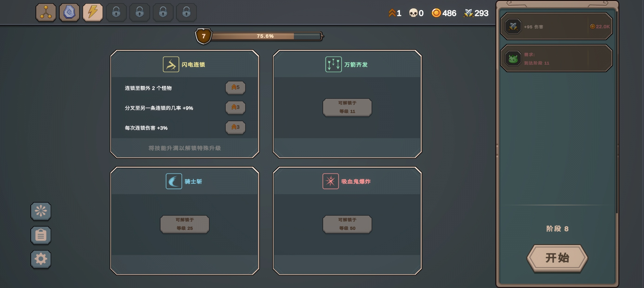644x288 pixels.
Task: Upgrade chain fork chance +9% skill
Action: (236, 108)
